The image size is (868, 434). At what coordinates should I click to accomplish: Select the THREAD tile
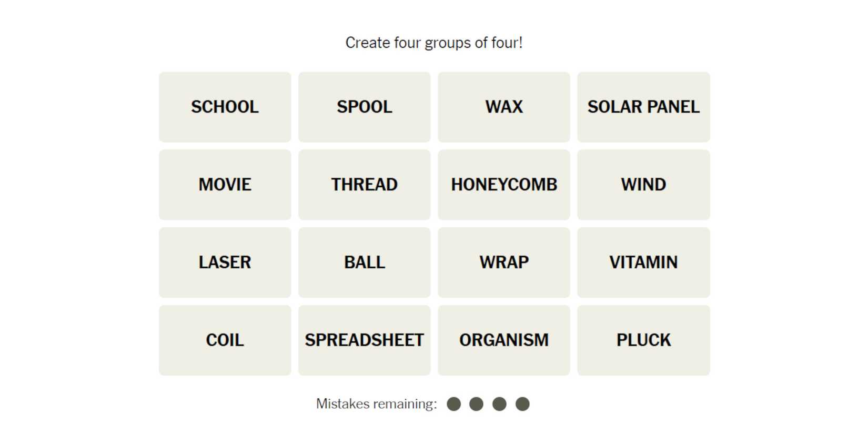click(364, 185)
